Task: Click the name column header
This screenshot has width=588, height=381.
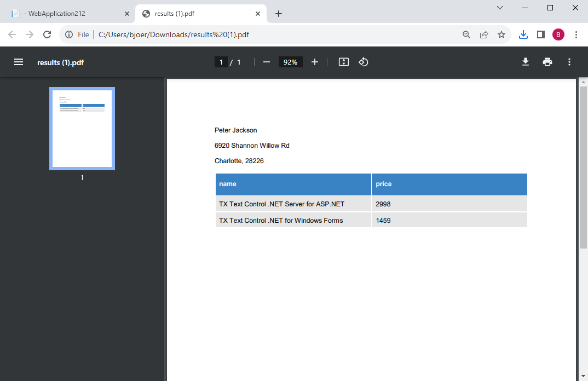Action: 293,184
